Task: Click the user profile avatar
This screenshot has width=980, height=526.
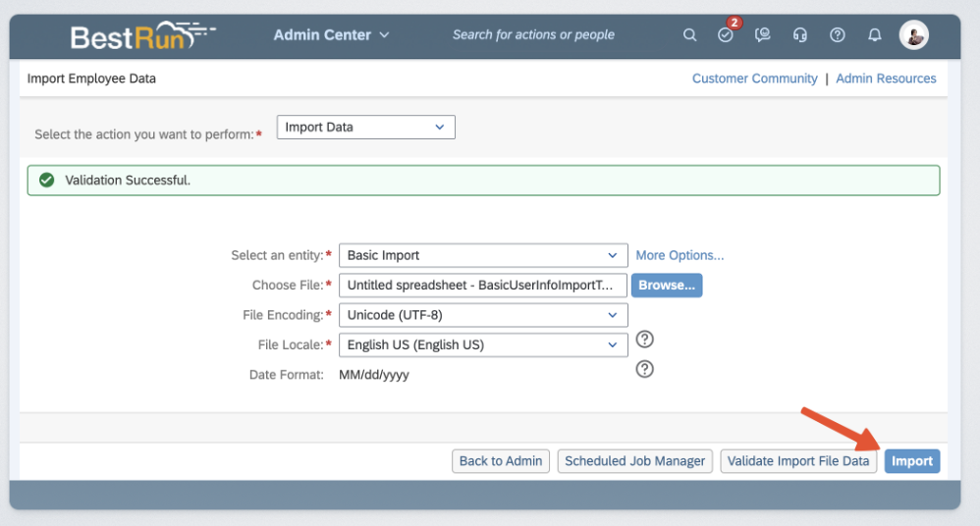Action: pos(913,35)
